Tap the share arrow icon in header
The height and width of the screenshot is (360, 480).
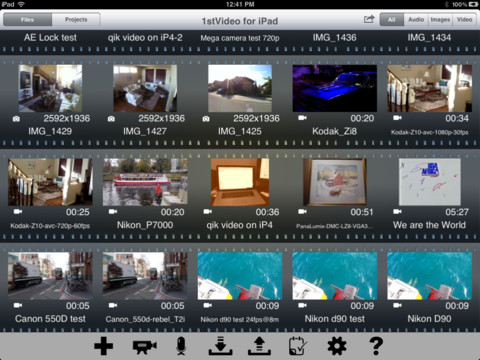[369, 19]
